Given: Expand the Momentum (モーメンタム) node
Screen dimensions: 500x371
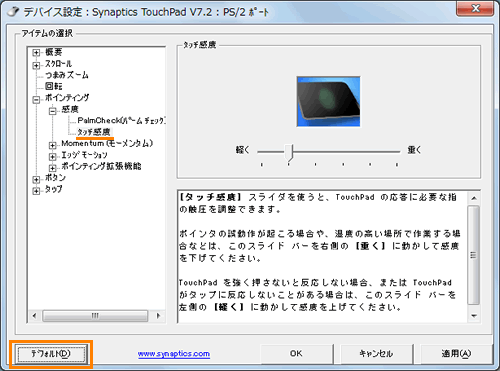Looking at the screenshot, I should click(x=52, y=145).
